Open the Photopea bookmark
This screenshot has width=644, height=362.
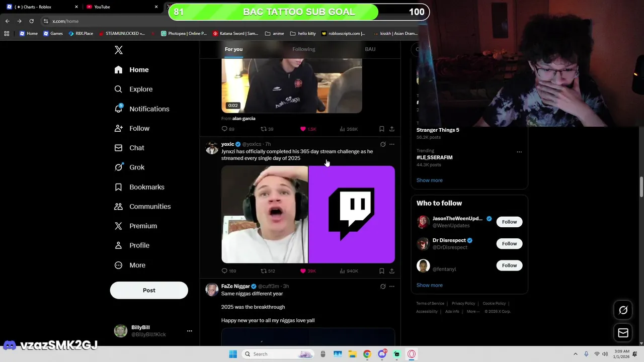click(184, 34)
